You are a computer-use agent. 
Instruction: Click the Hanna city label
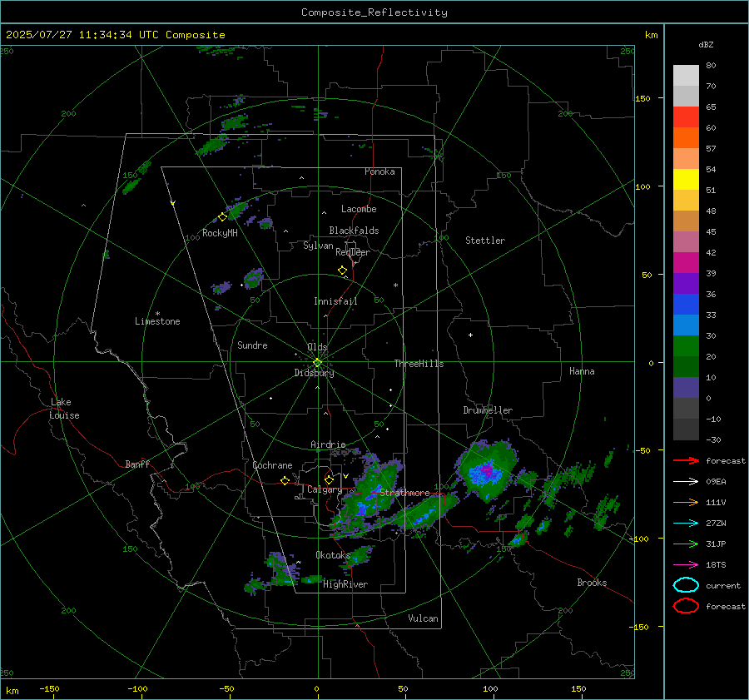pos(582,371)
